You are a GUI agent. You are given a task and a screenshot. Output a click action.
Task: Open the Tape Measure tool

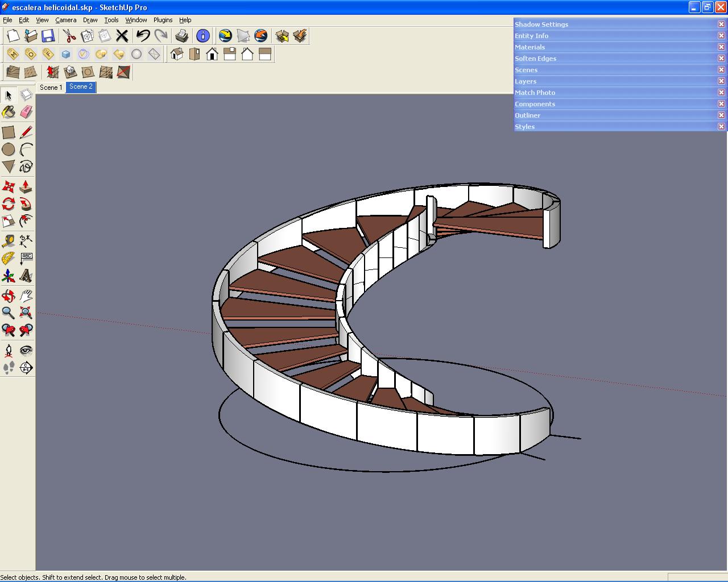[x=9, y=240]
